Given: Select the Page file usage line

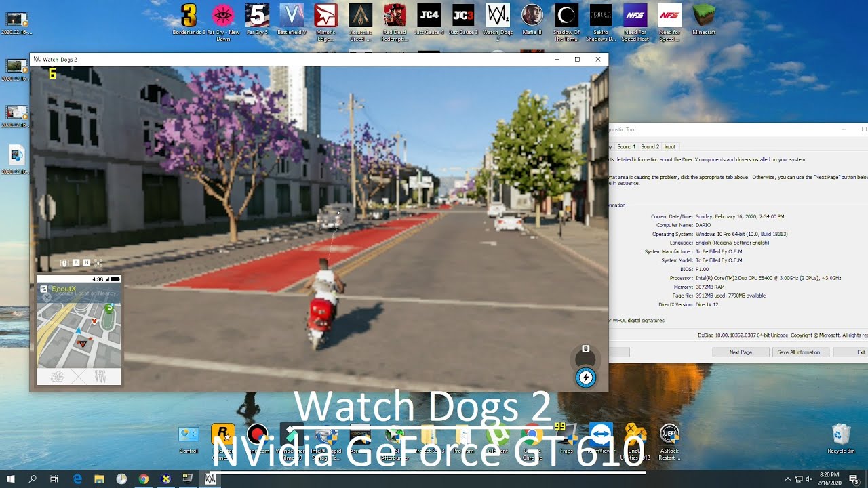Looking at the screenshot, I should tap(719, 296).
